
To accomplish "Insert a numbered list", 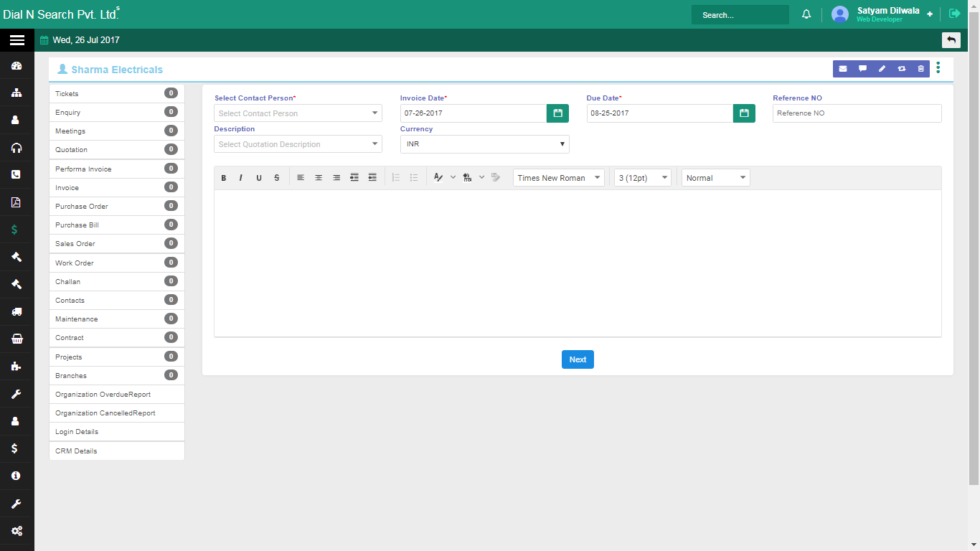I will (x=396, y=178).
